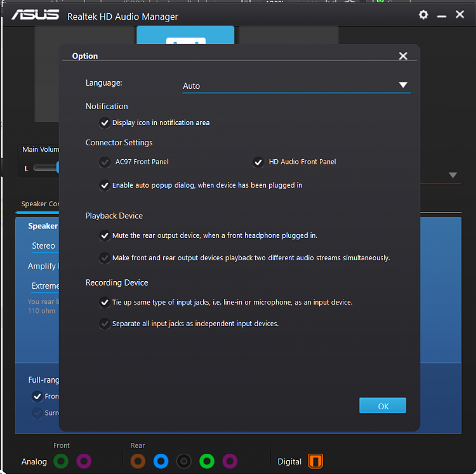
Task: Click the Realtek HD Audio Manager title
Action: click(x=122, y=16)
